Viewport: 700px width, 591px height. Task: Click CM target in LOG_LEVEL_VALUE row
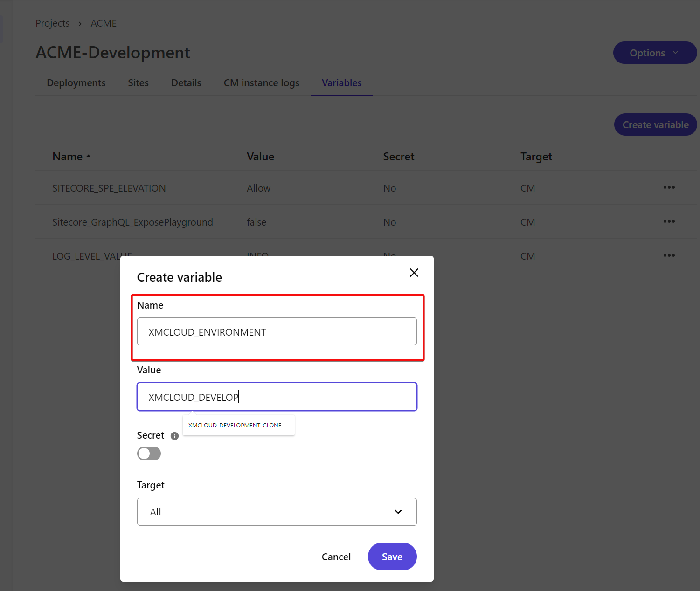coord(527,256)
